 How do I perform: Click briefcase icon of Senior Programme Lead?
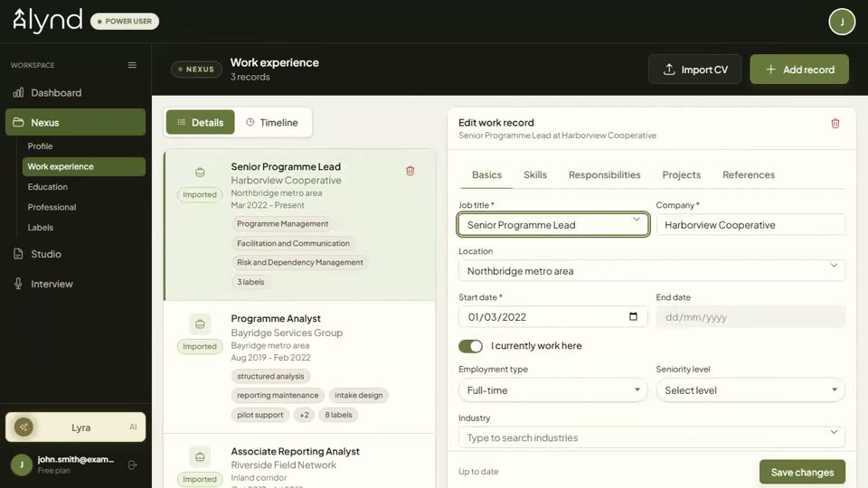[x=200, y=173]
